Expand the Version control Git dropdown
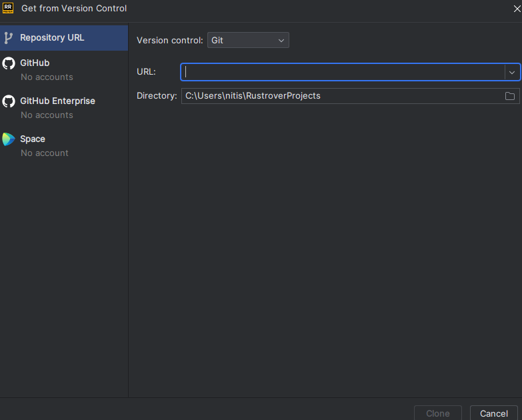Viewport: 522px width, 420px height. (248, 40)
